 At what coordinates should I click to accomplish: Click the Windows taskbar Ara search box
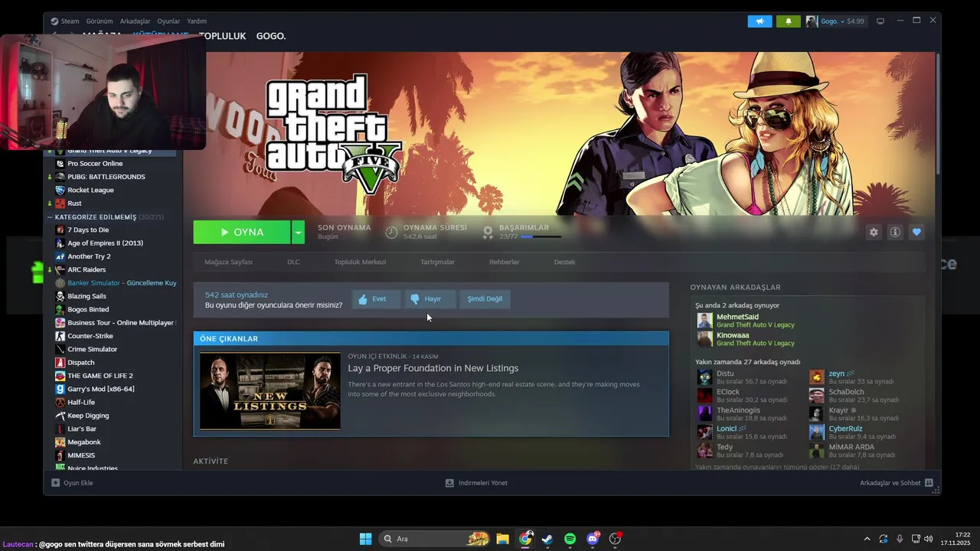(x=434, y=539)
